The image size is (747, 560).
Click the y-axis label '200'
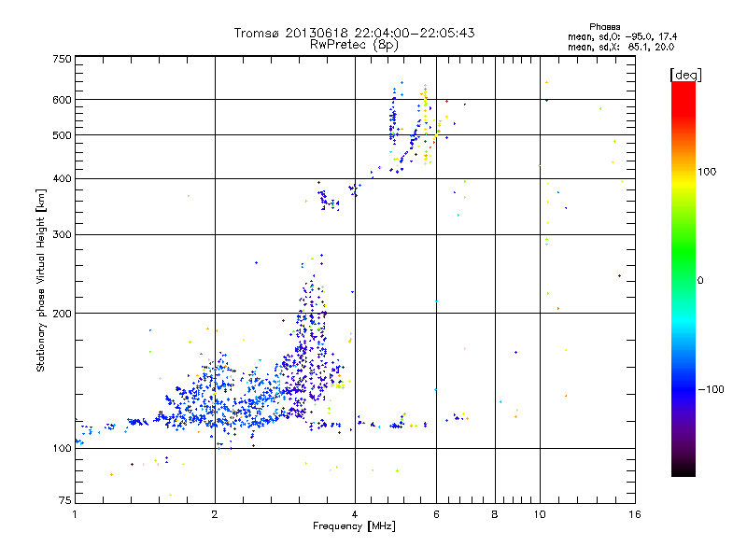pos(62,314)
